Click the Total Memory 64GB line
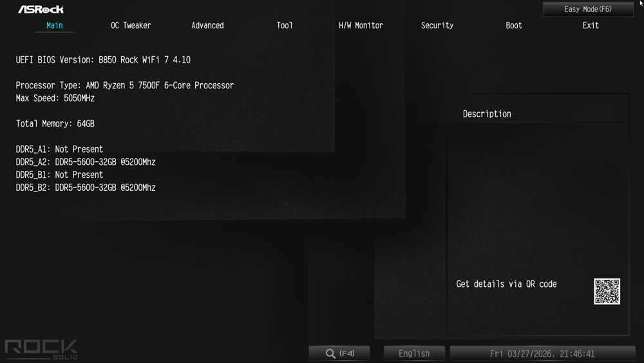This screenshot has width=644, height=363. coord(55,123)
